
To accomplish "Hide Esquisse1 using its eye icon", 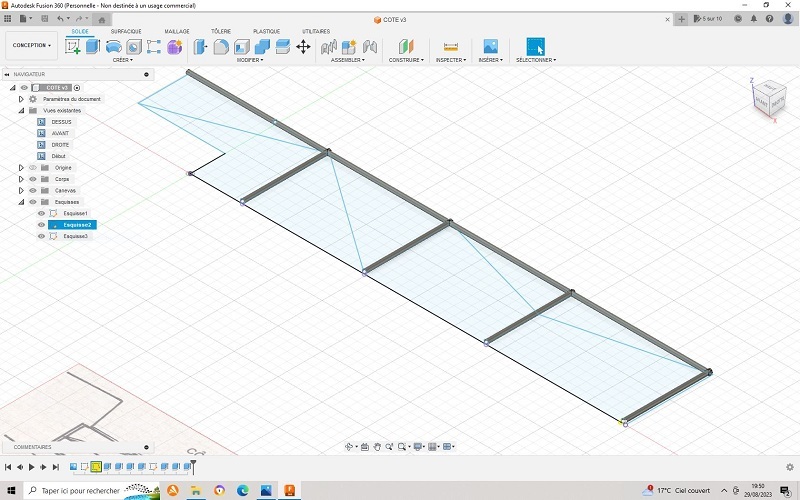I will tap(41, 213).
